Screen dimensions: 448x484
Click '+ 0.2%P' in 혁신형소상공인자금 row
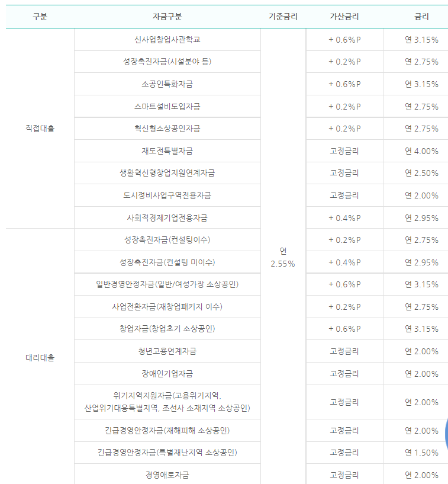pyautogui.click(x=344, y=129)
